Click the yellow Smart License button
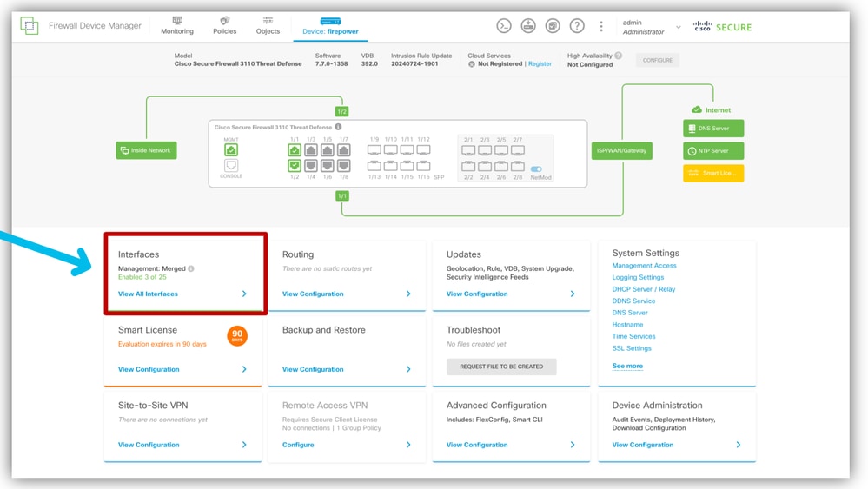Viewport: 868px width, 489px height. point(713,173)
